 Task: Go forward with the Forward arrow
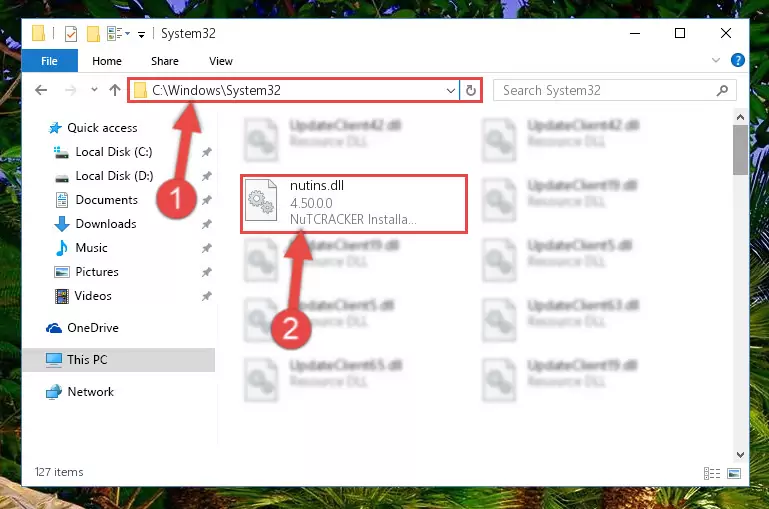click(71, 90)
